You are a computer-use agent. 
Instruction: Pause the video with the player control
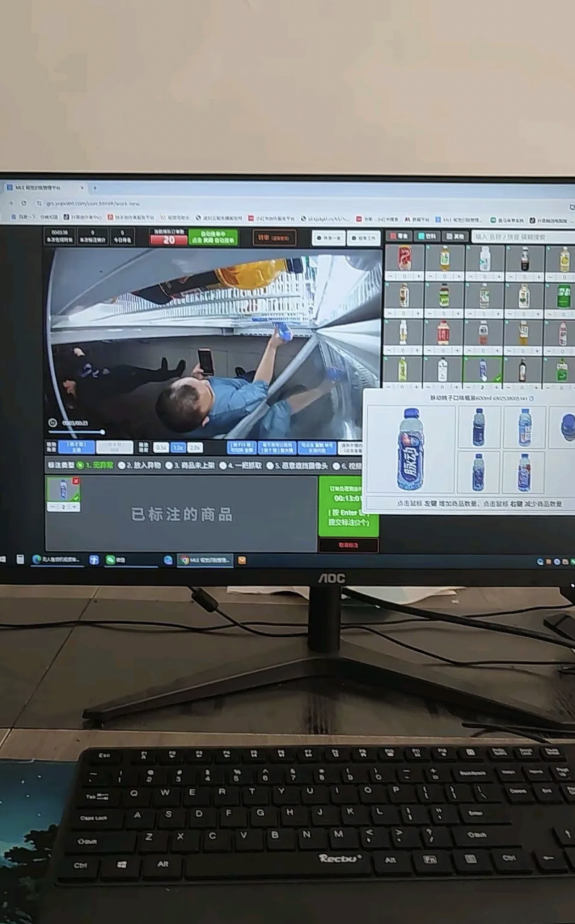(x=53, y=423)
